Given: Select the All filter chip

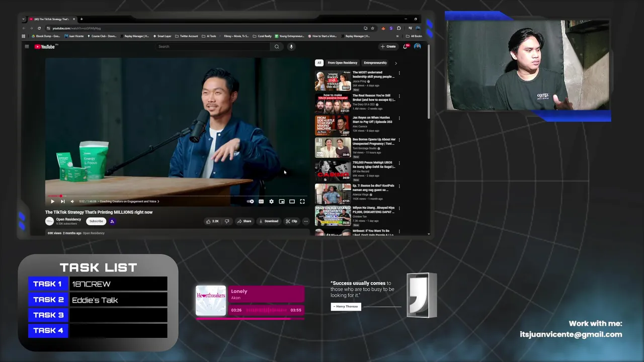Looking at the screenshot, I should coord(319,63).
